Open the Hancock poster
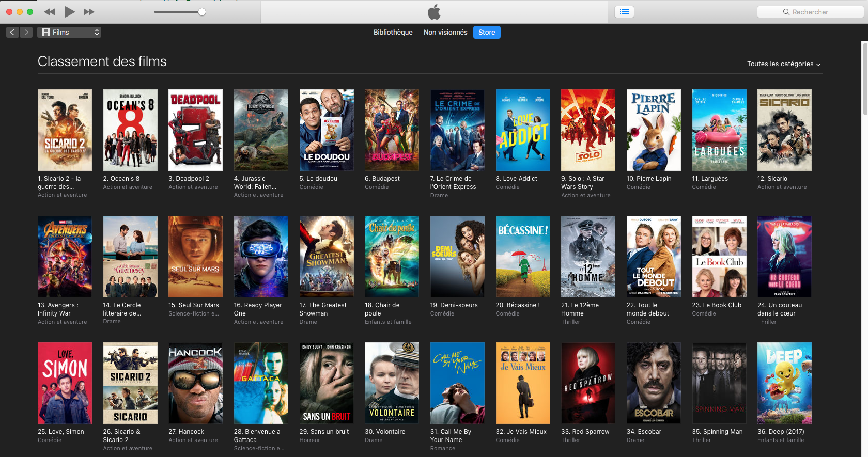The height and width of the screenshot is (457, 868). [x=195, y=383]
